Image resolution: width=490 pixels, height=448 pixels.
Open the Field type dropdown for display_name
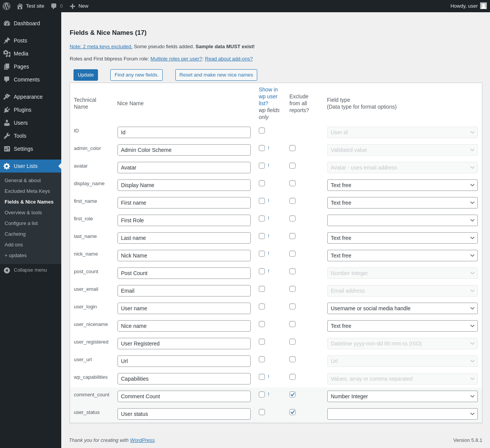coord(402,185)
